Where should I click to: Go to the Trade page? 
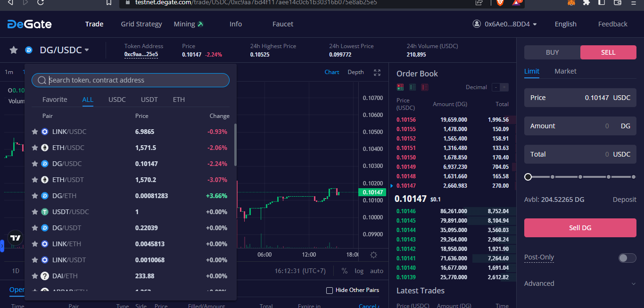[94, 24]
